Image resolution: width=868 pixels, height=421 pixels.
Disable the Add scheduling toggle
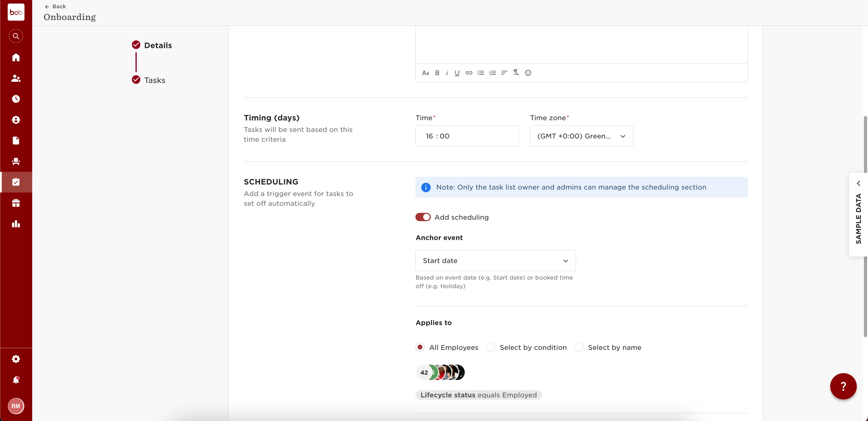click(x=423, y=217)
